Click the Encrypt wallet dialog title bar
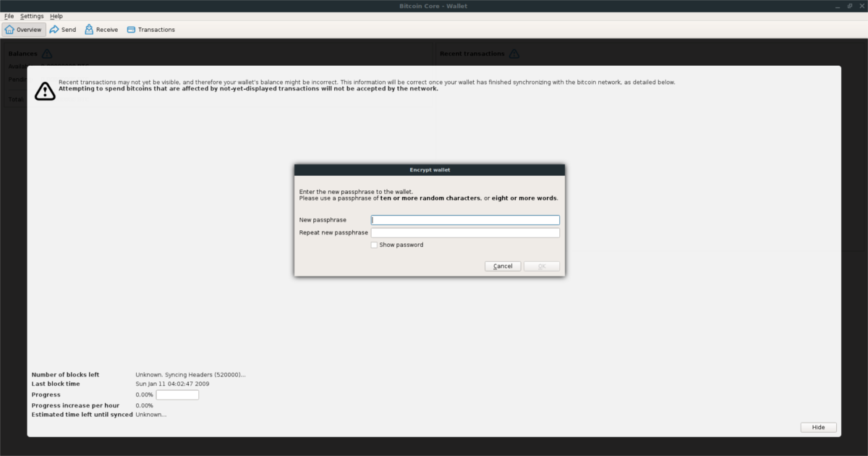Image resolution: width=868 pixels, height=456 pixels. pos(429,170)
